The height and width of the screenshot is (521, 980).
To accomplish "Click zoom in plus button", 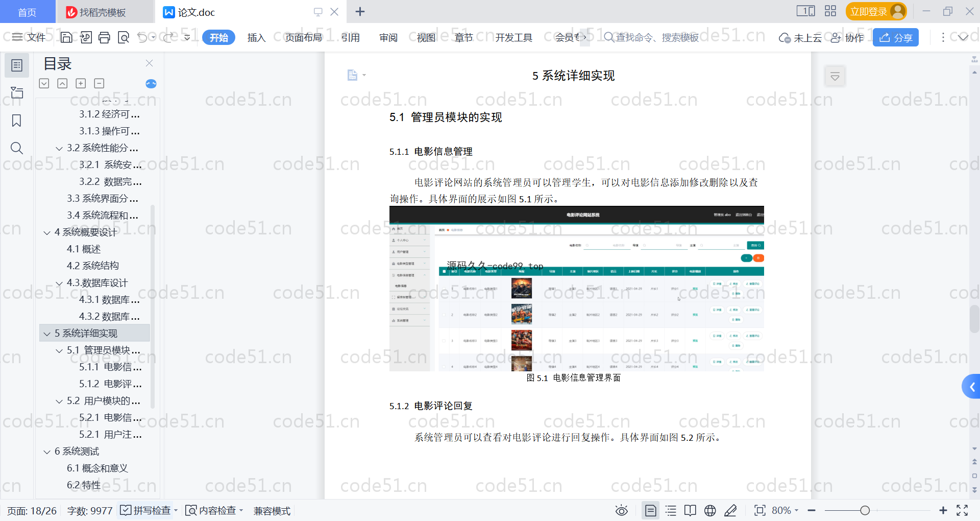I will click(943, 510).
